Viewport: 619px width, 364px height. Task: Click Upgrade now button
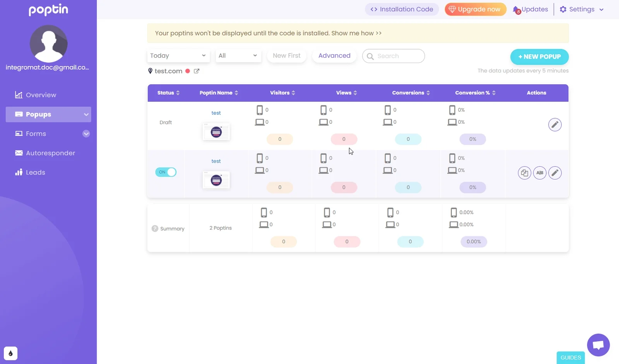(x=475, y=9)
